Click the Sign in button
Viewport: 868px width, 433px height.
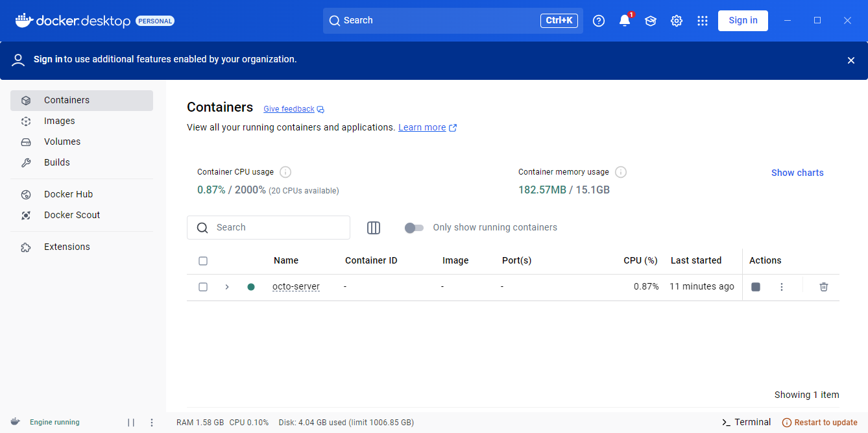743,21
